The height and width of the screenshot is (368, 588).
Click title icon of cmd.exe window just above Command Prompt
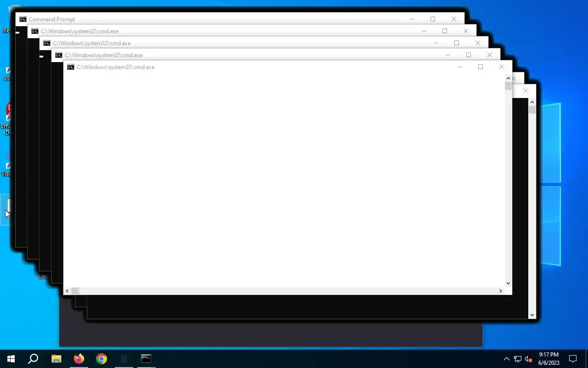point(34,31)
